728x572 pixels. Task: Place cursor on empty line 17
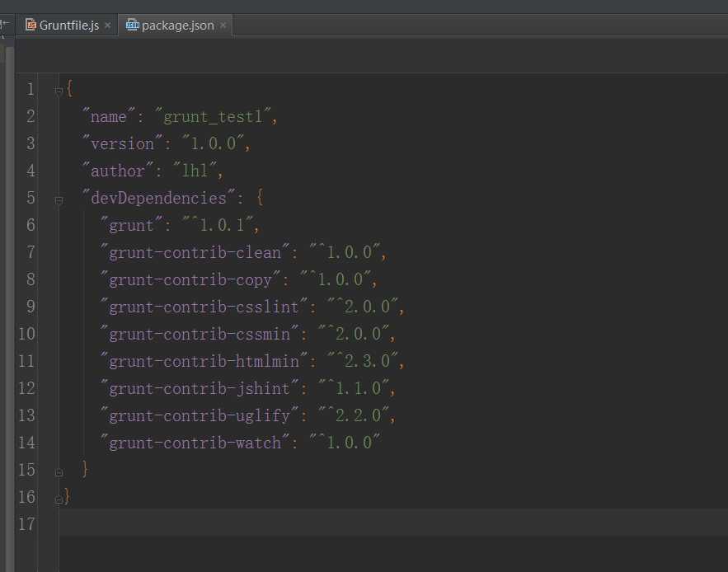tap(393, 523)
